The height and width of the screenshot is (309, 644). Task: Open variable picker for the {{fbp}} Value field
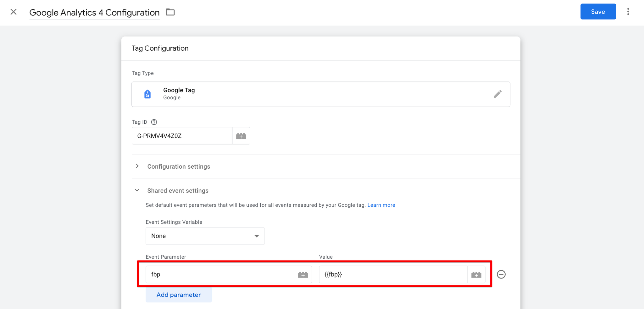pyautogui.click(x=476, y=275)
